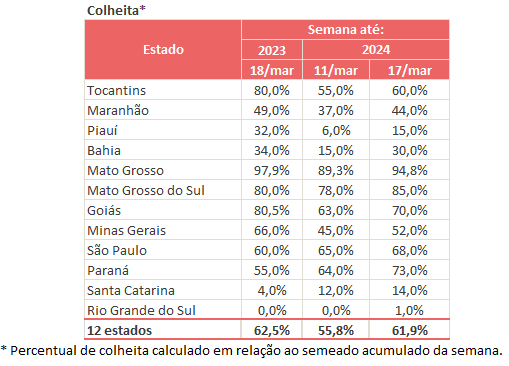Select the Semana até header cell

[x=345, y=30]
